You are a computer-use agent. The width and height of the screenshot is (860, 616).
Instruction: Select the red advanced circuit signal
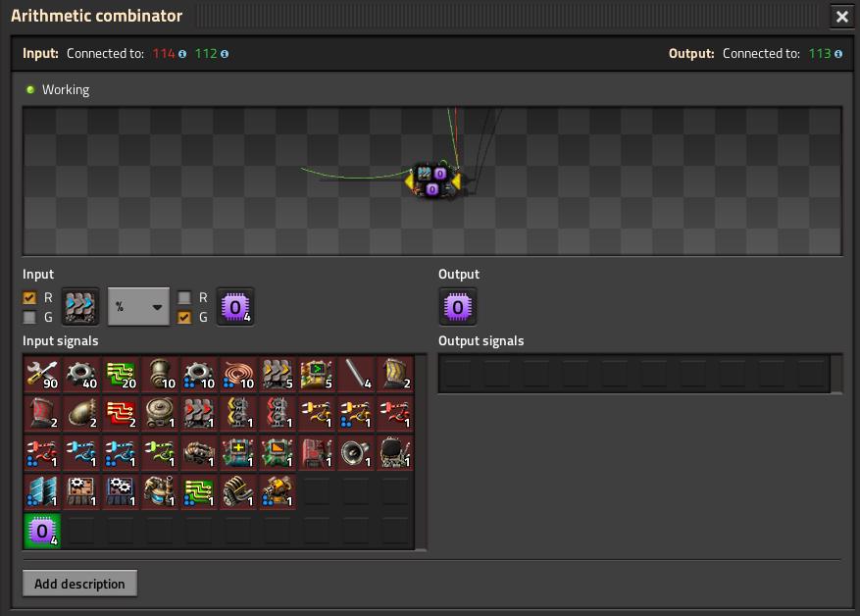coord(122,414)
